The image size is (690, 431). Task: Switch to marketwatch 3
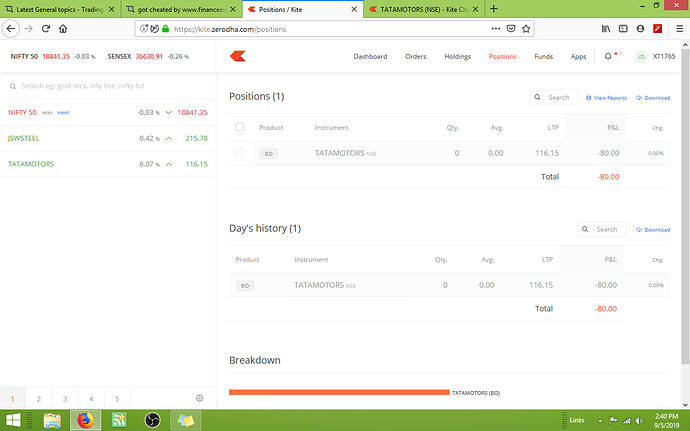pyautogui.click(x=65, y=398)
